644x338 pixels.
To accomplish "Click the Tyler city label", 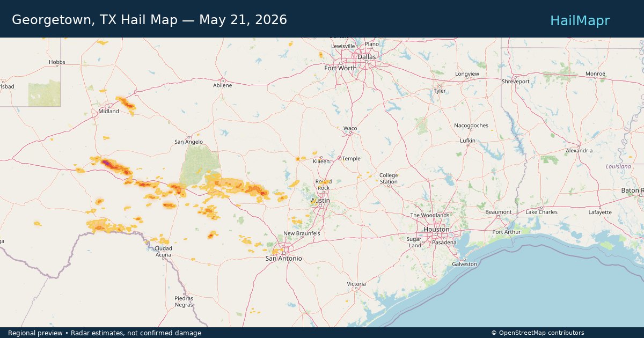I will pyautogui.click(x=440, y=91).
